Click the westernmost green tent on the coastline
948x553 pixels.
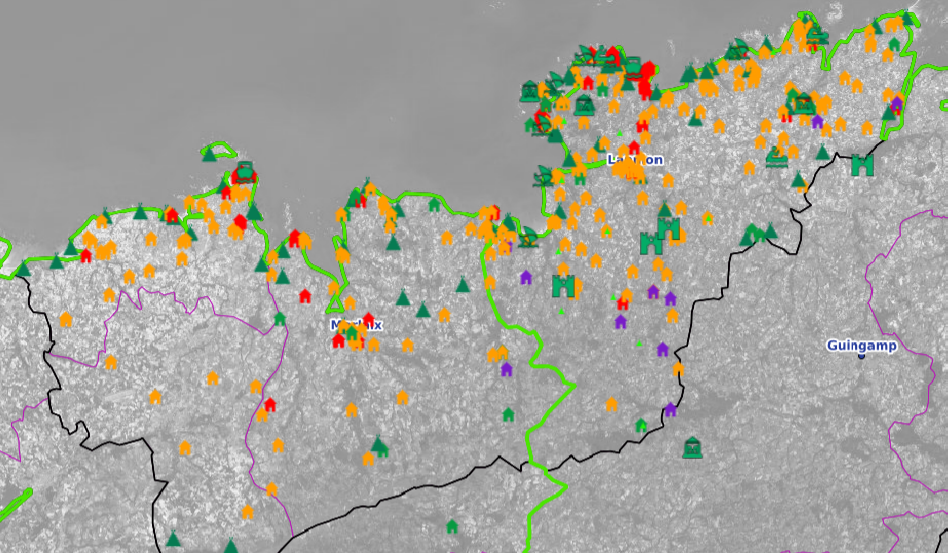[x=23, y=269]
